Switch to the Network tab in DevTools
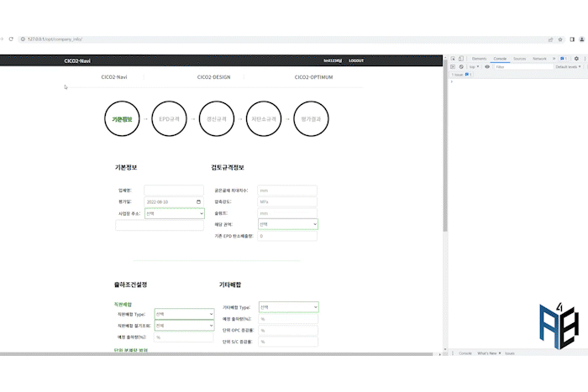This screenshot has width=588, height=392. pyautogui.click(x=539, y=59)
